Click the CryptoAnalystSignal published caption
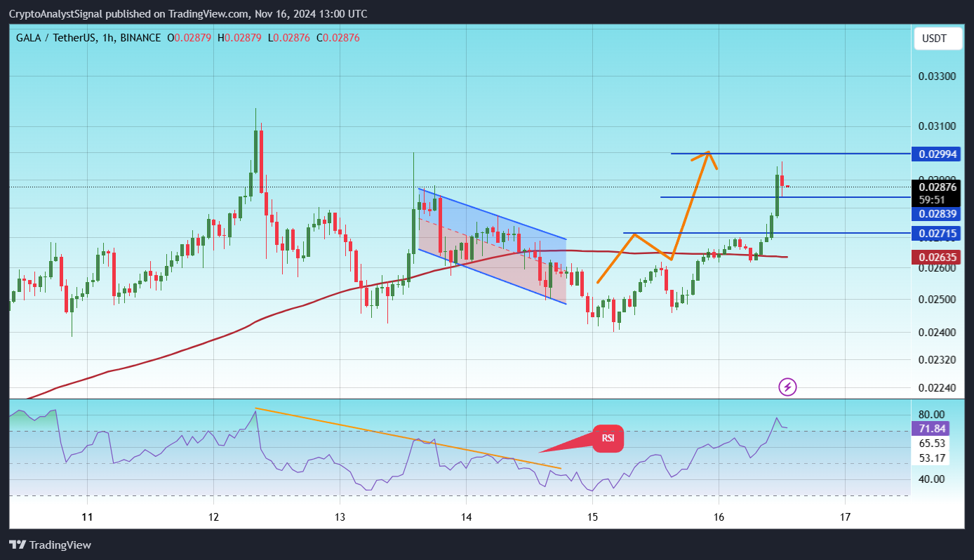The width and height of the screenshot is (974, 560). coord(188,14)
